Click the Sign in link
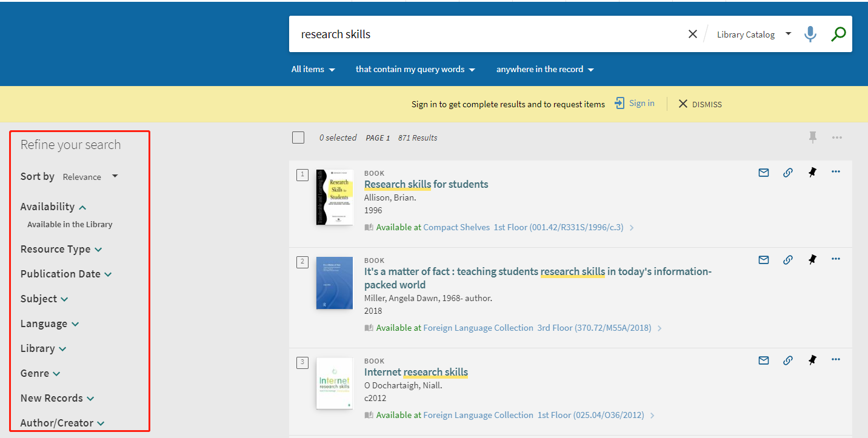 [635, 104]
